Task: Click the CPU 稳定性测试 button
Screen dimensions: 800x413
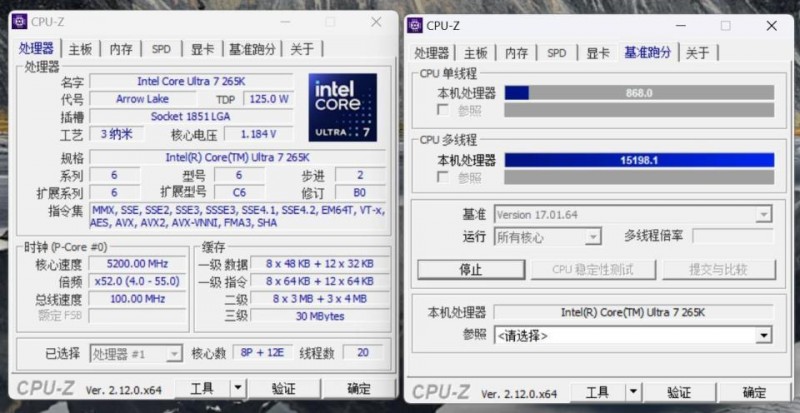Action: click(593, 270)
